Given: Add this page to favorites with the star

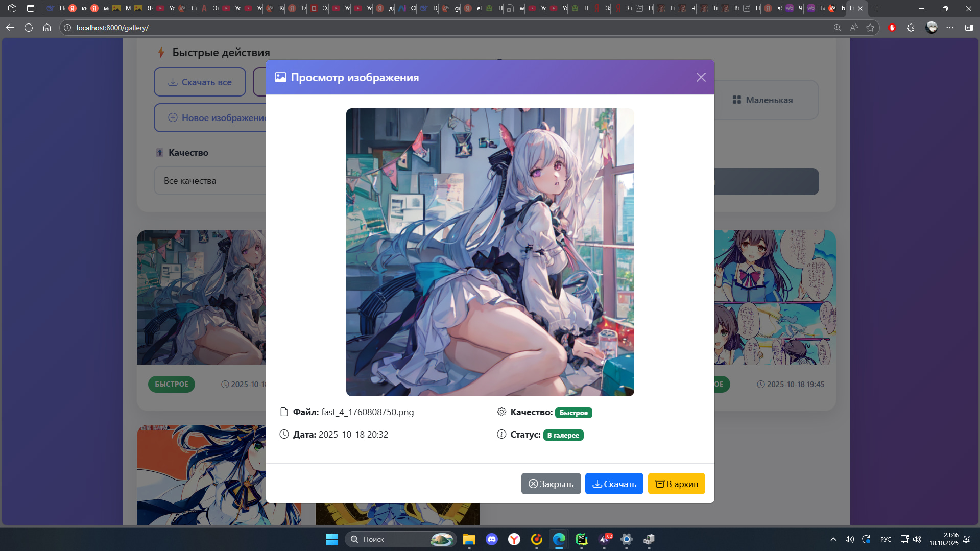Looking at the screenshot, I should click(x=870, y=28).
